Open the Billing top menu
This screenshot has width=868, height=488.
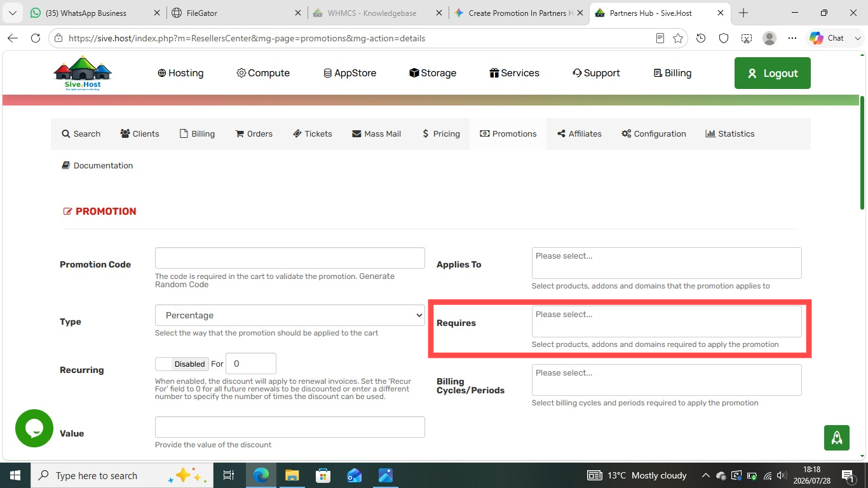(x=672, y=73)
